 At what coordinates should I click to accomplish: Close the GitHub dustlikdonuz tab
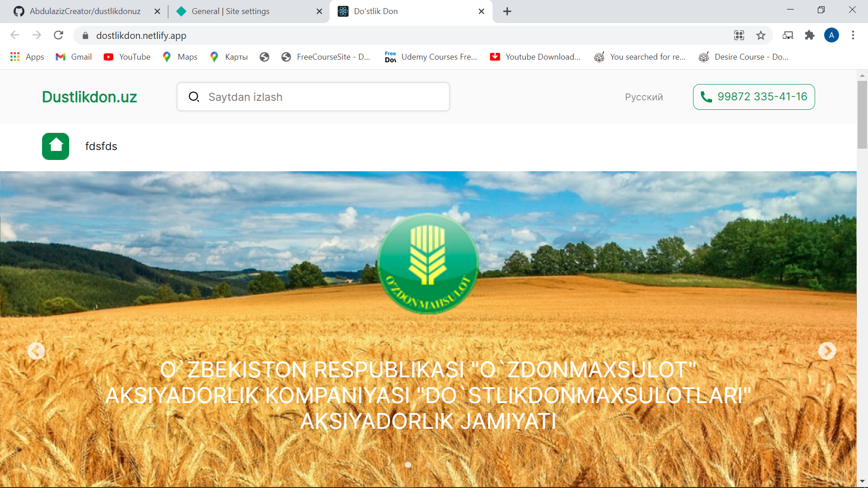point(157,11)
